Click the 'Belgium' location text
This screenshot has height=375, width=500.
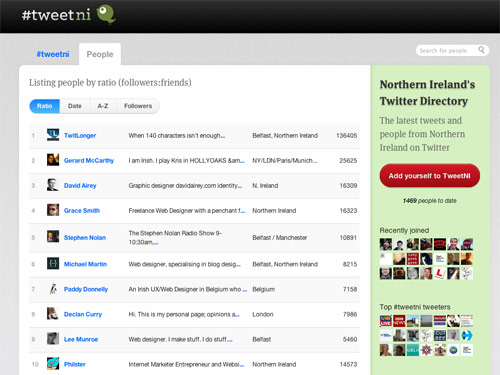(264, 289)
